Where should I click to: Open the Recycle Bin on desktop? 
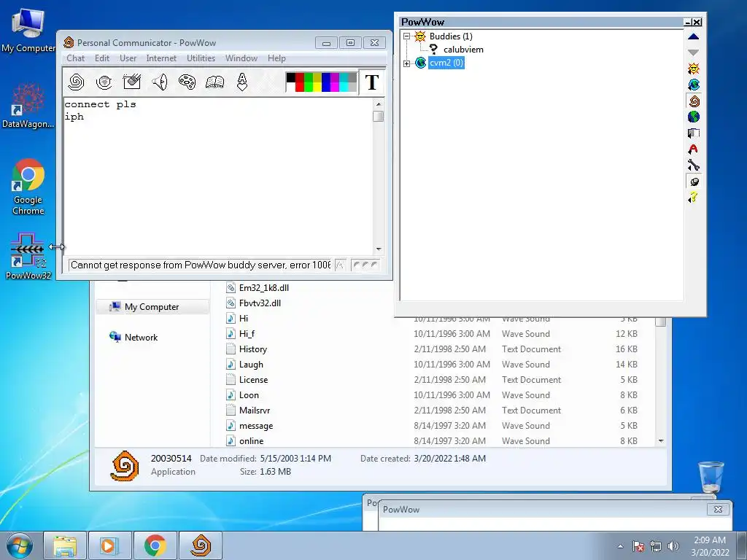point(711,477)
